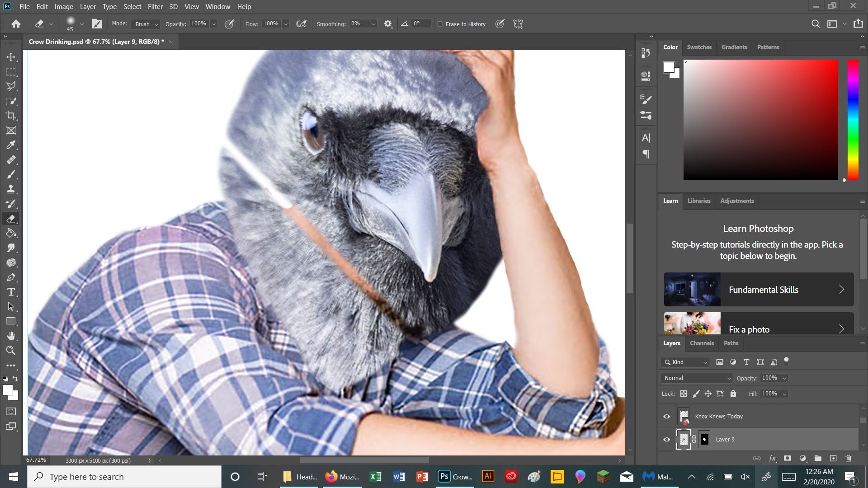This screenshot has height=488, width=868.
Task: Switch to the Channels tab
Action: pyautogui.click(x=701, y=343)
